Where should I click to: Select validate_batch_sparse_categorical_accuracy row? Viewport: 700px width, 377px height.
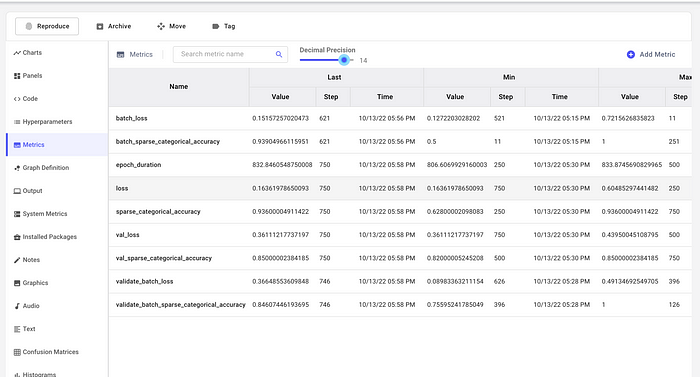400,304
